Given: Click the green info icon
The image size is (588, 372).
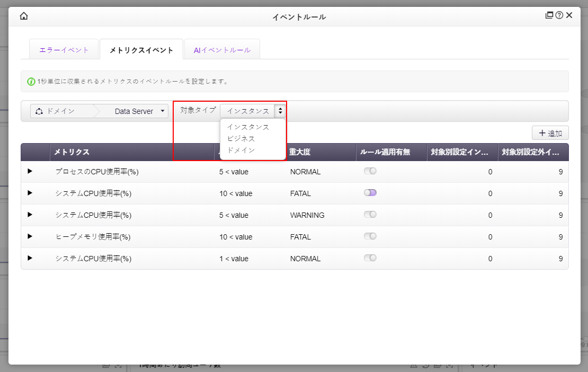Looking at the screenshot, I should 31,82.
